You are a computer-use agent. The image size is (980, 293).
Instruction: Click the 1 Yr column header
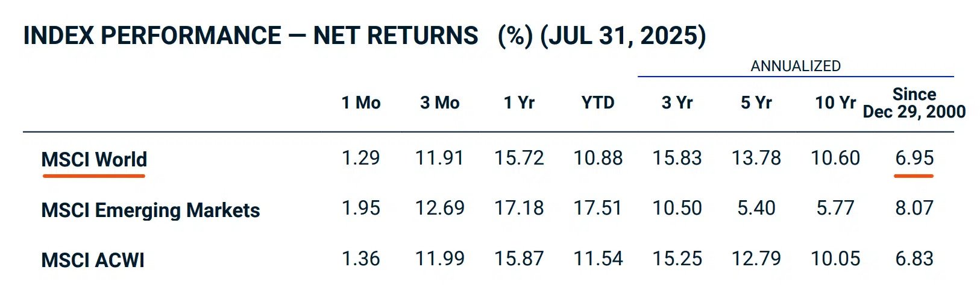pos(519,103)
